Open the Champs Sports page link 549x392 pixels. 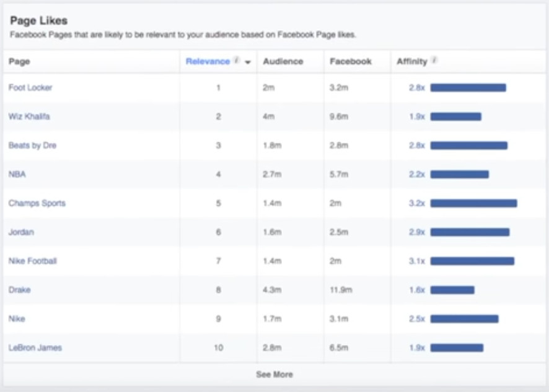37,203
